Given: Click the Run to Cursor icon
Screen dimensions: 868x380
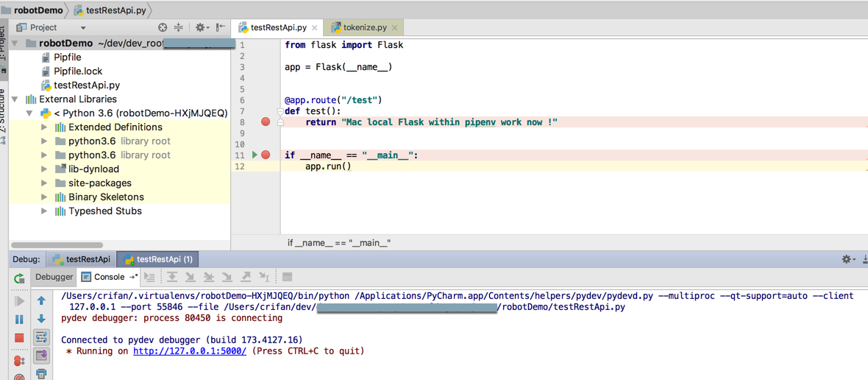Looking at the screenshot, I should [x=265, y=276].
